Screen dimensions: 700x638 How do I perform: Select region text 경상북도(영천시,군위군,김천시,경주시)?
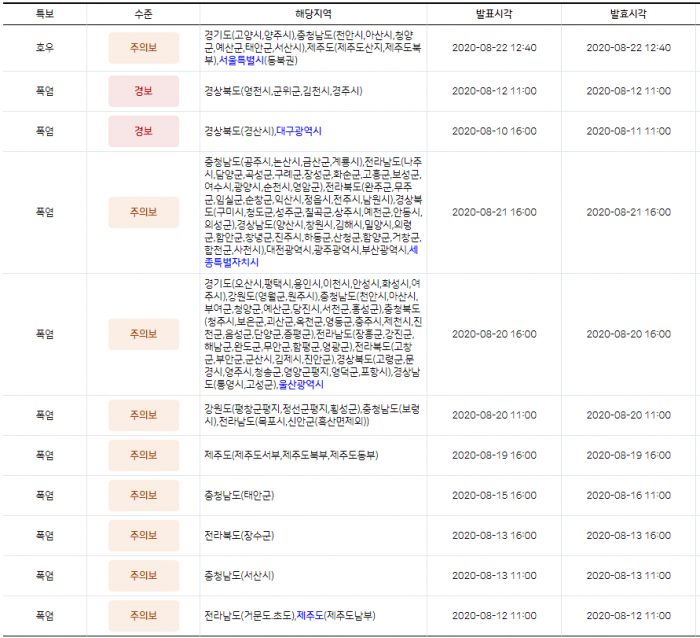pos(283,91)
